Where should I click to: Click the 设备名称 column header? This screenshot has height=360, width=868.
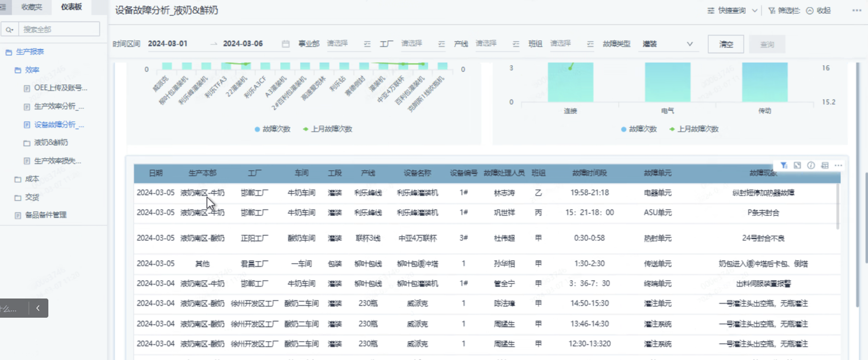point(417,173)
